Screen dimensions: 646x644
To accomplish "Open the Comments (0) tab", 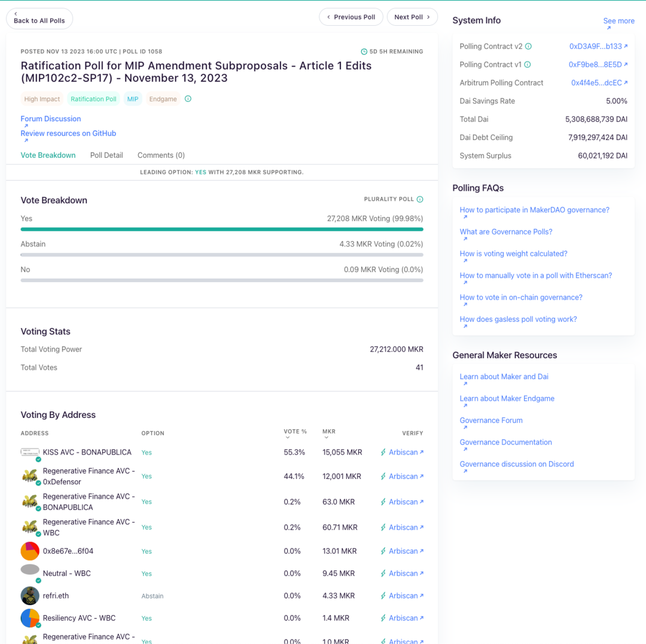I will coord(161,155).
